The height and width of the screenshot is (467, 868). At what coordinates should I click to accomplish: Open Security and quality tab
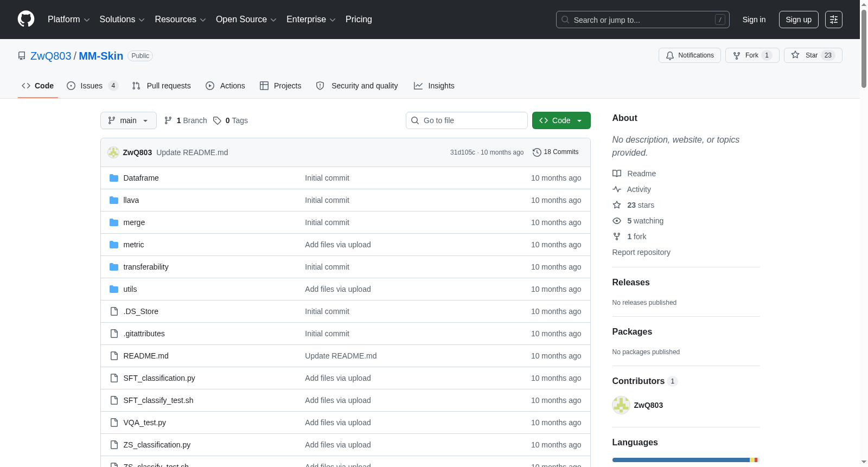(357, 86)
